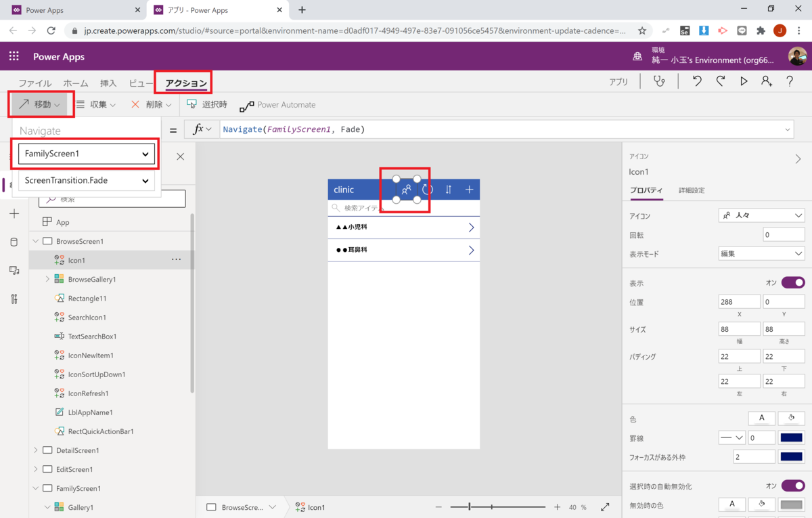
Task: Open the ScreenTransition.Fade dropdown
Action: [x=86, y=181]
